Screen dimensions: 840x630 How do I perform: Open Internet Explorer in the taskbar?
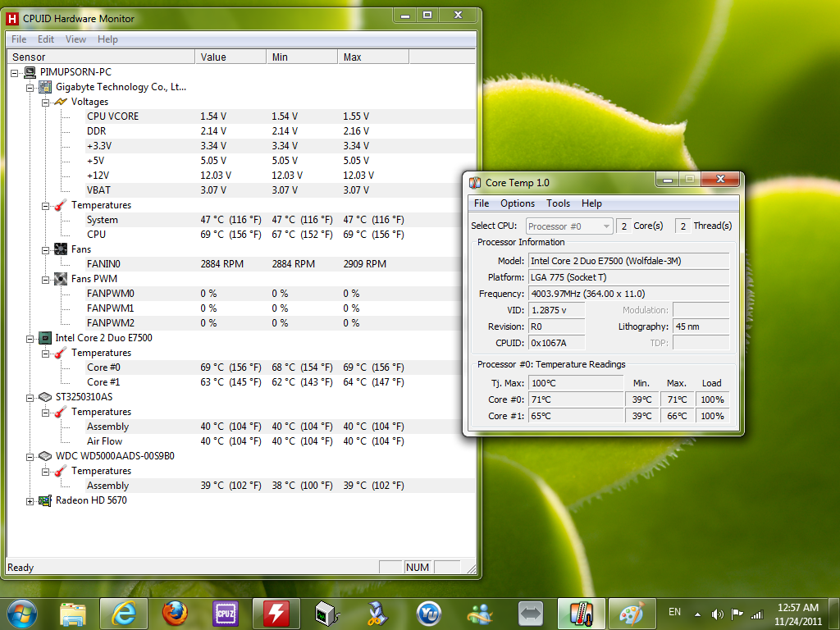[123, 613]
